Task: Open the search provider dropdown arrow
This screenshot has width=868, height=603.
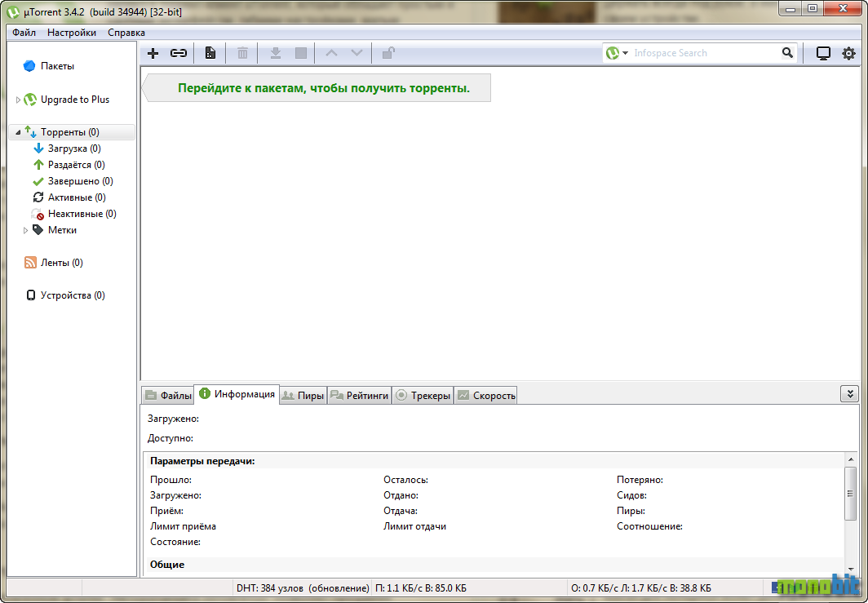Action: click(625, 53)
